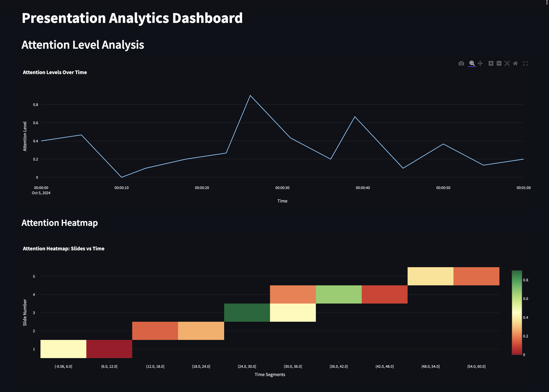Click the heatmap color scale bar
The width and height of the screenshot is (549, 392).
(x=517, y=312)
